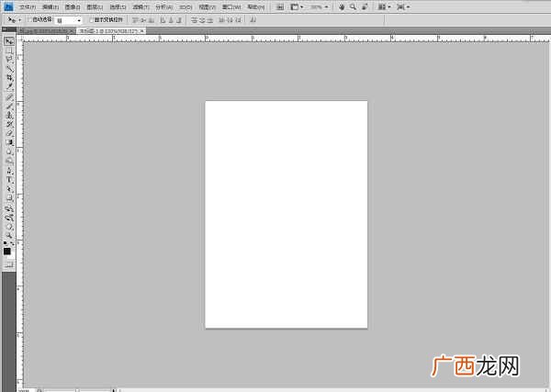Select the Eyedropper tool
This screenshot has height=392, width=551.
[x=9, y=86]
